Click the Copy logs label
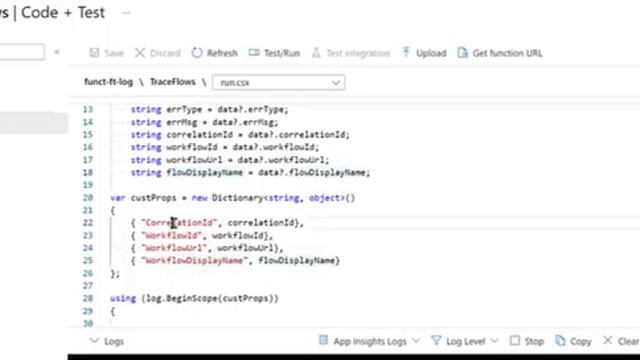 [x=580, y=341]
